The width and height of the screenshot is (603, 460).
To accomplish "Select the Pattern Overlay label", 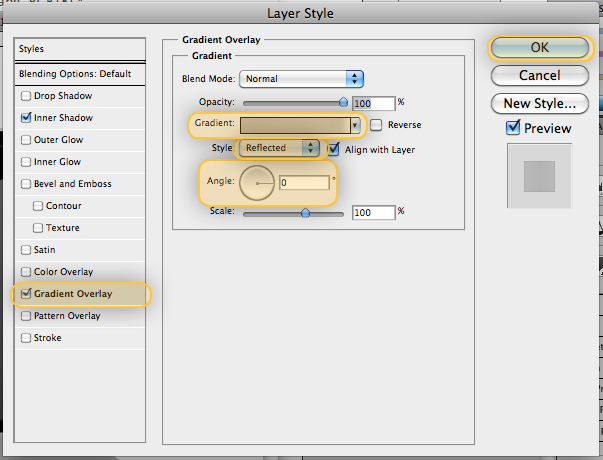I will point(67,316).
